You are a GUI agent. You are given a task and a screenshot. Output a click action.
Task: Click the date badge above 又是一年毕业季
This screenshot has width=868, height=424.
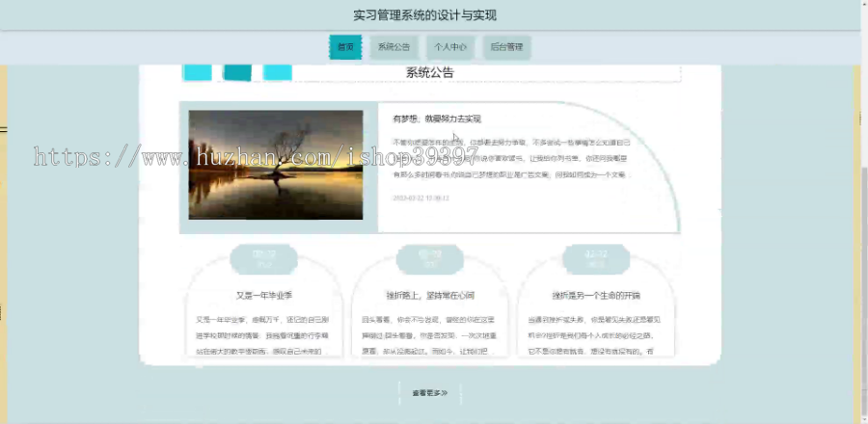coord(264,259)
